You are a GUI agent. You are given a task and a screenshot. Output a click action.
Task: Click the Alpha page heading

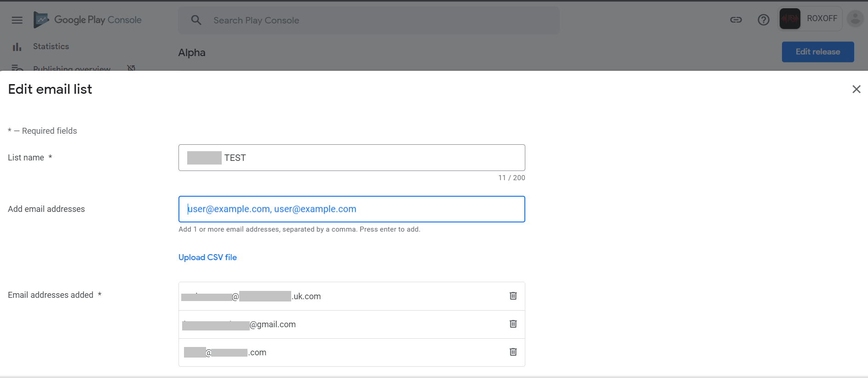192,53
